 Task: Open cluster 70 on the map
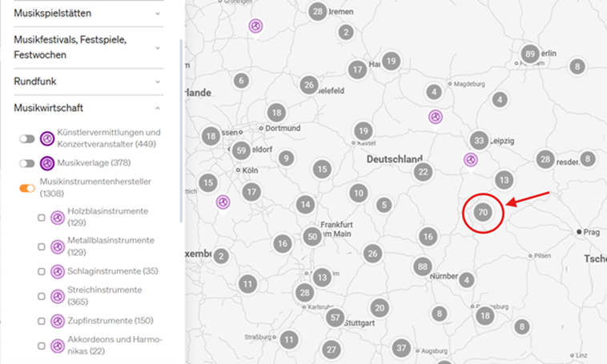(x=483, y=212)
